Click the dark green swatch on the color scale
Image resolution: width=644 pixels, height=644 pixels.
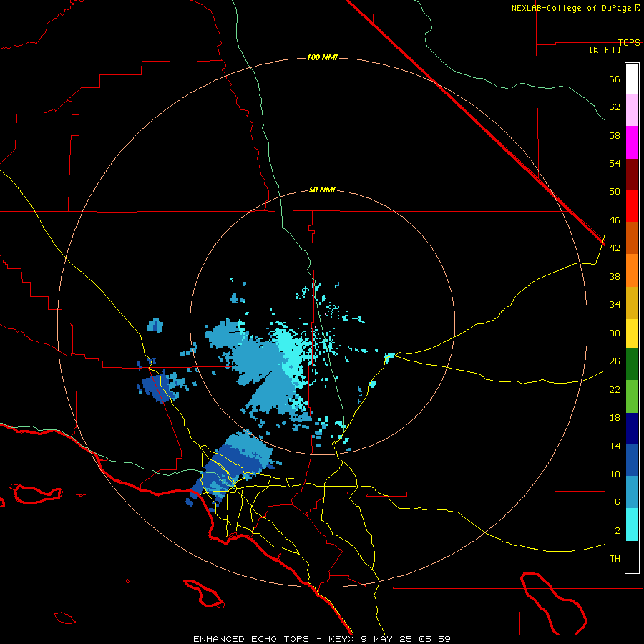632,364
